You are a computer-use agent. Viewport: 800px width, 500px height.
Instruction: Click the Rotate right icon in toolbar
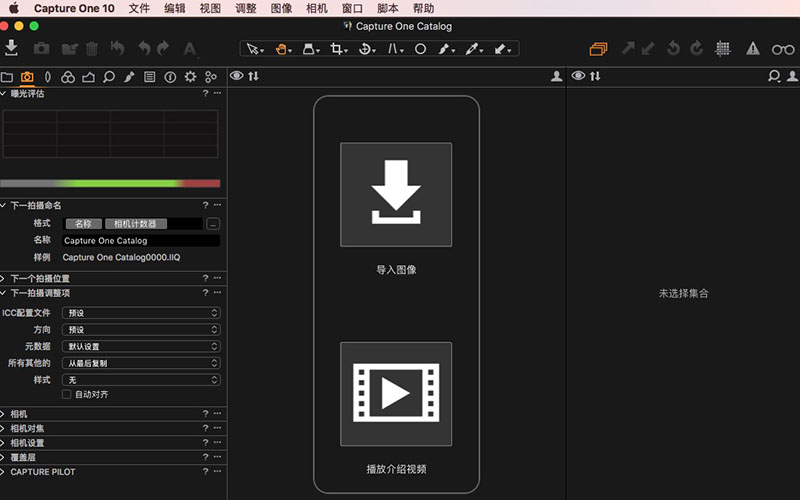pyautogui.click(x=696, y=48)
